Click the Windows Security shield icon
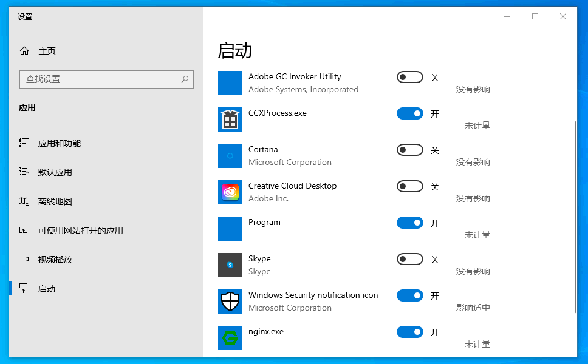 [230, 302]
